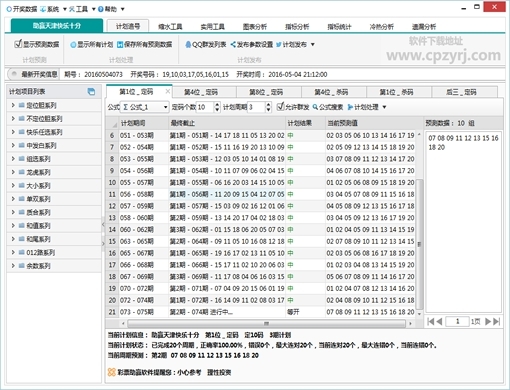
Task: Open the 计划处理 dropdown arrow
Action: (384, 107)
